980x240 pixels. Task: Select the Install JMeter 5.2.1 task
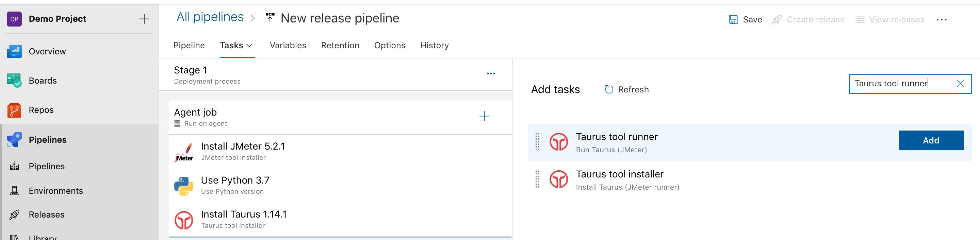pyautogui.click(x=242, y=151)
